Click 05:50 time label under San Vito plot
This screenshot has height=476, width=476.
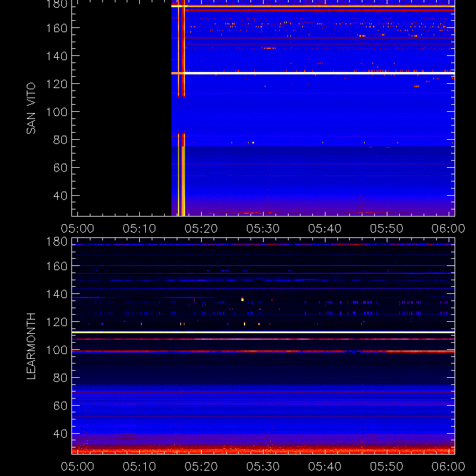(x=386, y=228)
